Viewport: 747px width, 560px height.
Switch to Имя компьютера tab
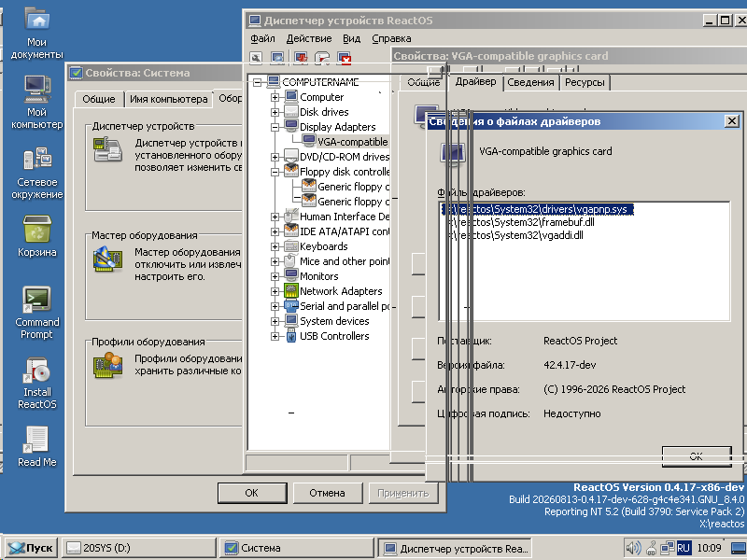[x=169, y=99]
